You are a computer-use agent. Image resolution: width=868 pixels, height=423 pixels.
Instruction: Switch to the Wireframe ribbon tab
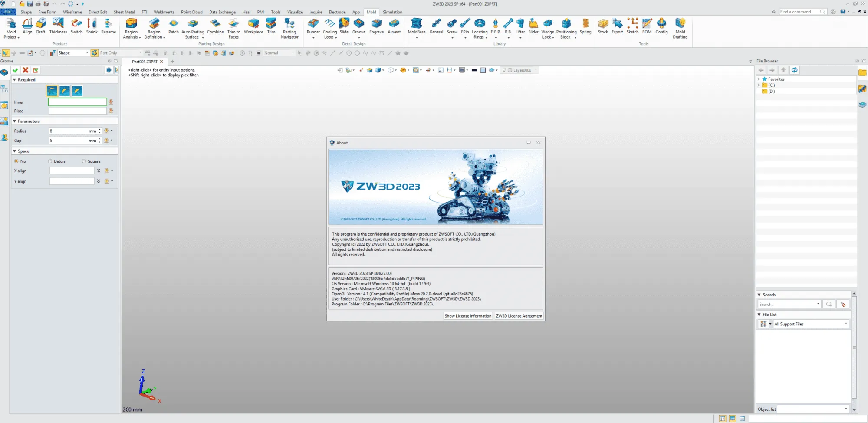72,12
